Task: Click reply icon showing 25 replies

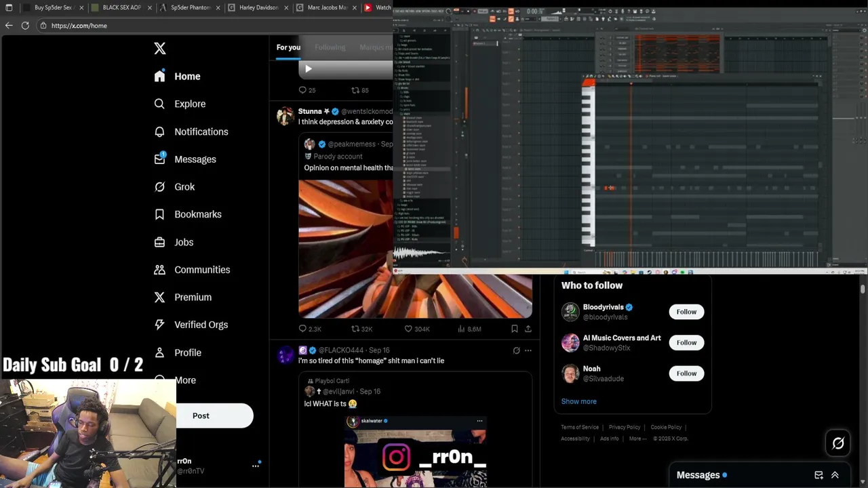Action: coord(302,90)
